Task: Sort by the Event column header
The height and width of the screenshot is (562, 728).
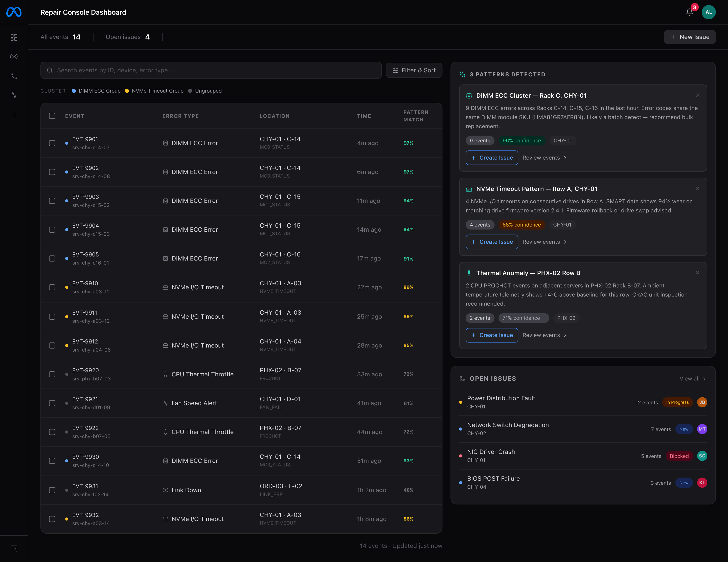Action: coord(75,116)
